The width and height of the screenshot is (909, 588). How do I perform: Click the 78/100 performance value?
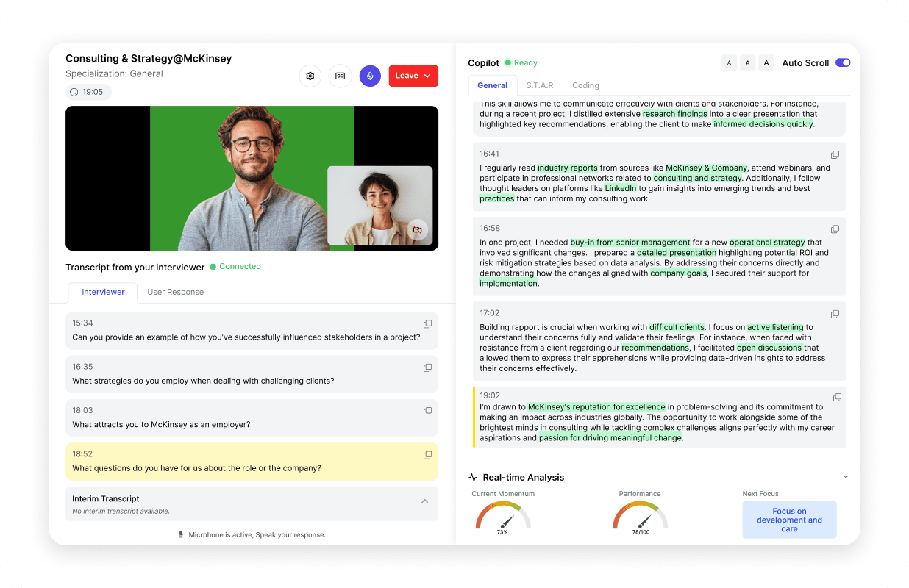pos(640,532)
